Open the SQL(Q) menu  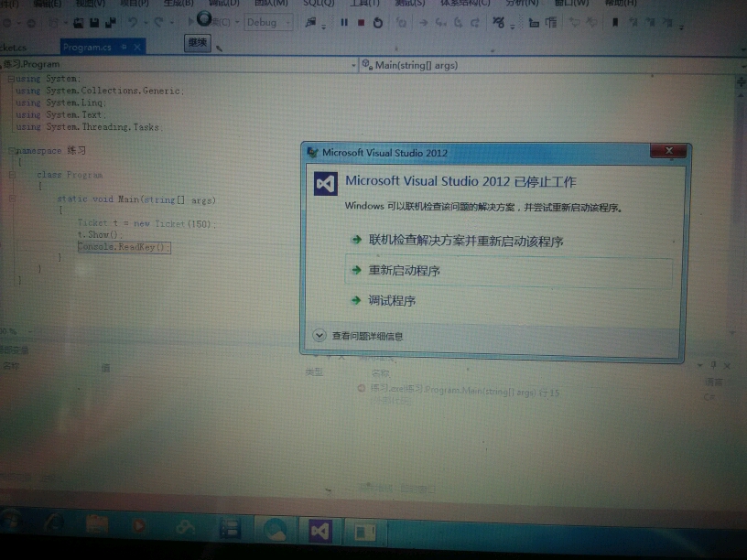(x=319, y=4)
